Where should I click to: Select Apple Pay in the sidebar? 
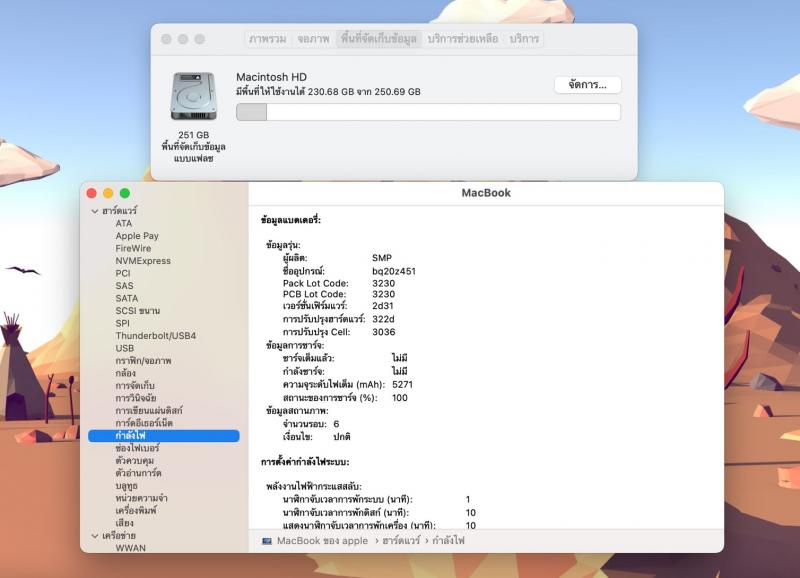(137, 236)
